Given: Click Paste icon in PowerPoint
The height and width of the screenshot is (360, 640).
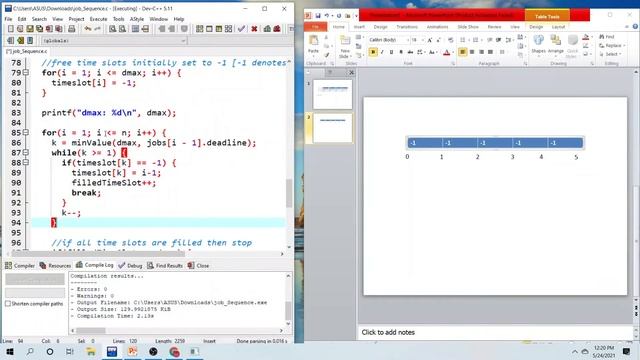Looking at the screenshot, I should point(313,41).
